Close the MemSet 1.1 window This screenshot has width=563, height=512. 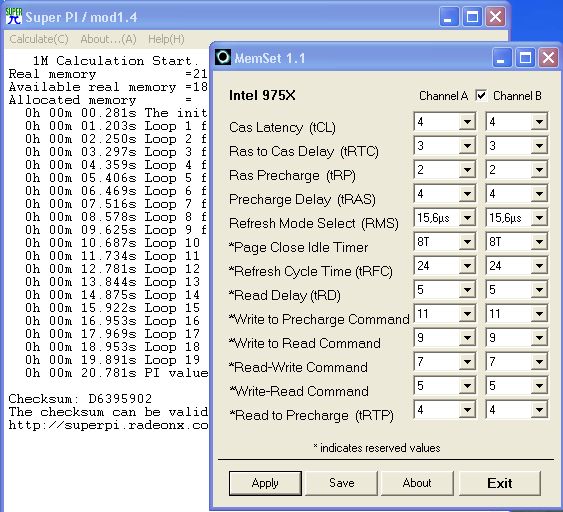pyautogui.click(x=548, y=57)
